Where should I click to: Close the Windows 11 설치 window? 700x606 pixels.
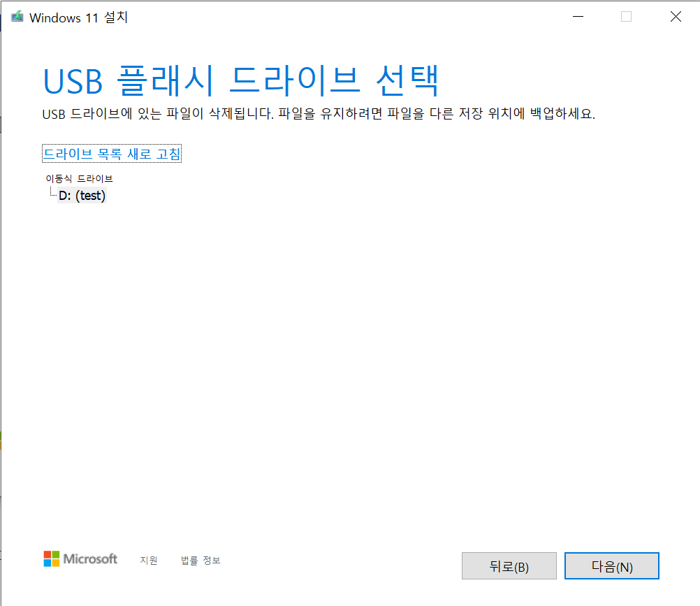[x=676, y=17]
